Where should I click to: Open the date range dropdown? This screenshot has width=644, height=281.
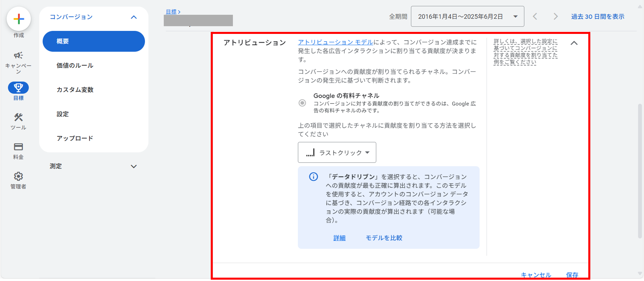(467, 16)
